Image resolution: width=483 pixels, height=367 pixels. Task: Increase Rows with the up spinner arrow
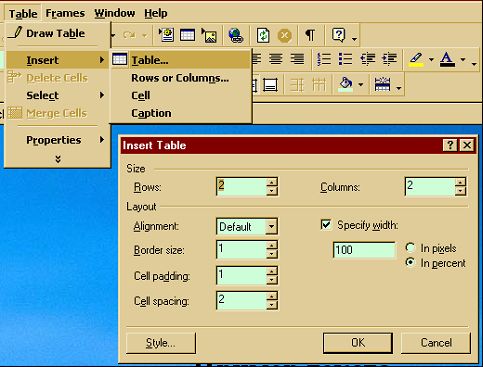point(272,182)
